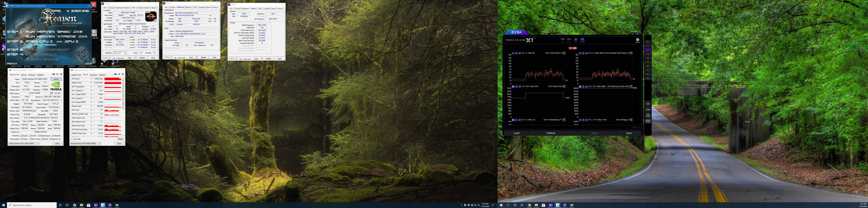Open the GPU Temperature sensor dropdown
Viewport: 868px width, 208px height.
(x=91, y=87)
